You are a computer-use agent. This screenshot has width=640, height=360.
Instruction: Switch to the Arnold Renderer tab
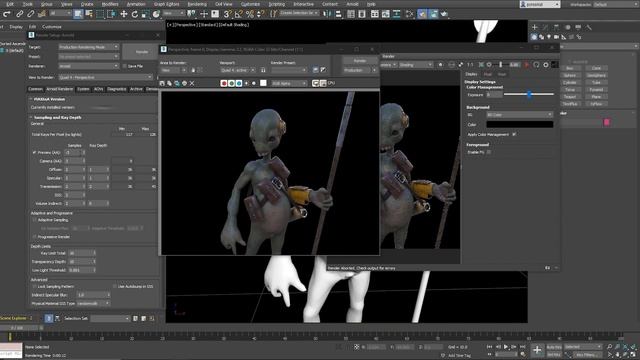point(60,89)
